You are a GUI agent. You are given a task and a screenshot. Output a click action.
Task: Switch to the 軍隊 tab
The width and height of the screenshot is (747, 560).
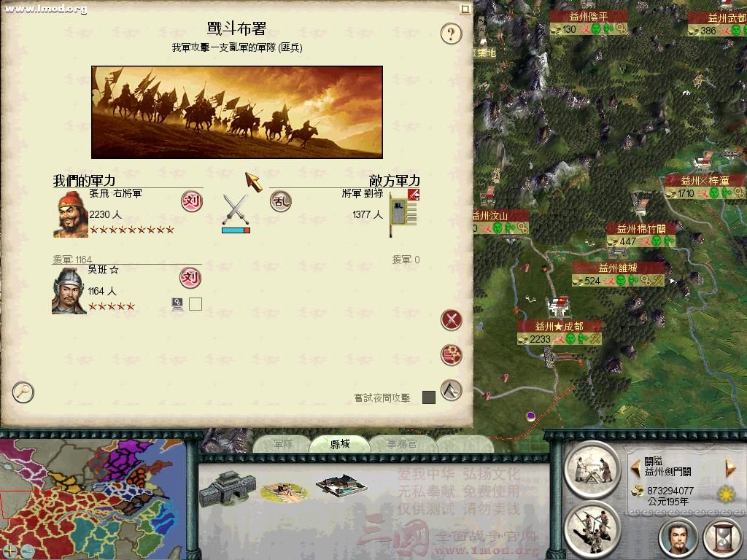tap(283, 444)
